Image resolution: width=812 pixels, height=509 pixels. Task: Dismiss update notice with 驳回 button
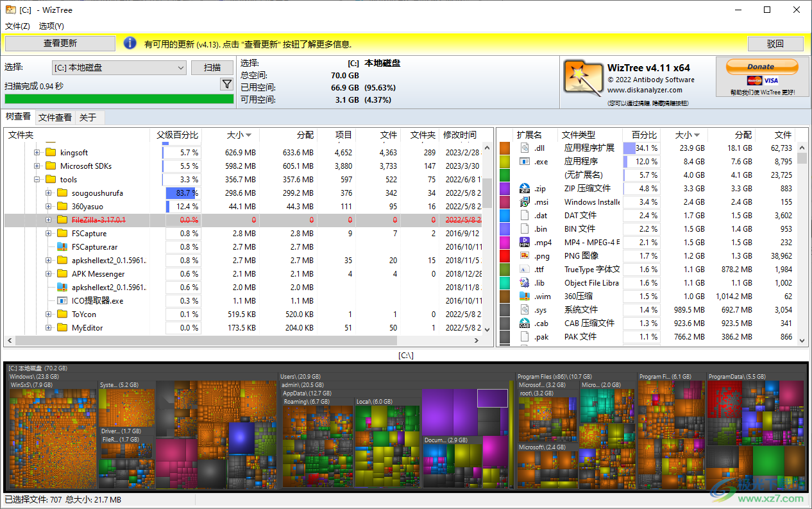[775, 44]
